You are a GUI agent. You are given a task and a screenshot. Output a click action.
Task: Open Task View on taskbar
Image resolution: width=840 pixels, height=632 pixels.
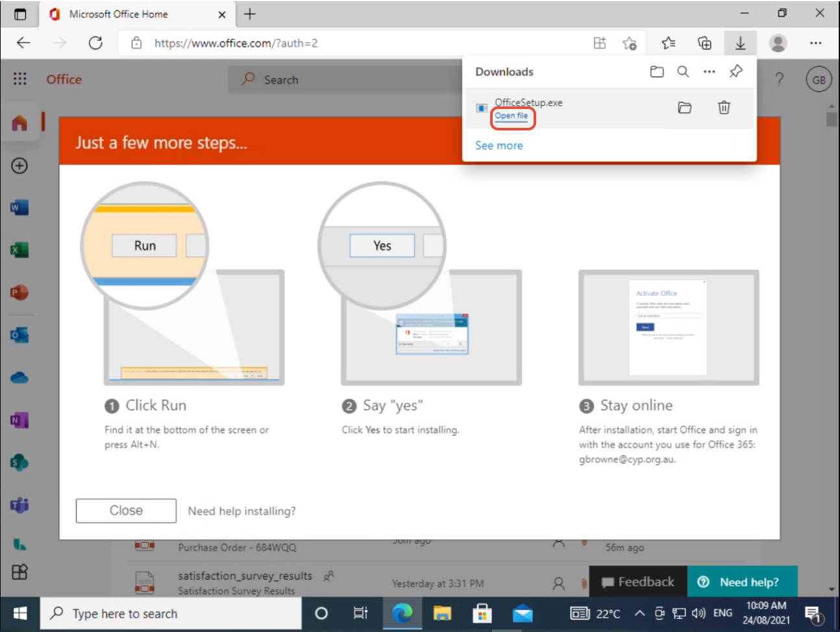click(x=360, y=613)
